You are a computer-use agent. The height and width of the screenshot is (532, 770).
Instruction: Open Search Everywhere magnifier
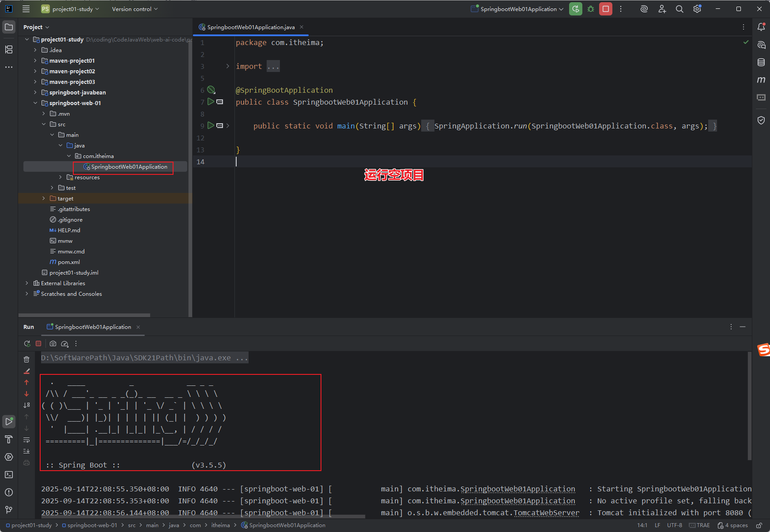point(679,9)
